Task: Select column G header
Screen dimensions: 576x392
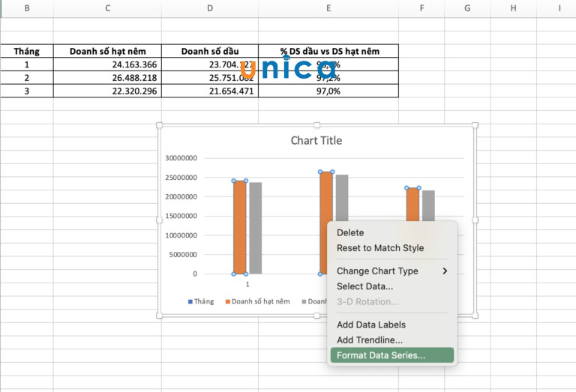Action: (x=467, y=8)
